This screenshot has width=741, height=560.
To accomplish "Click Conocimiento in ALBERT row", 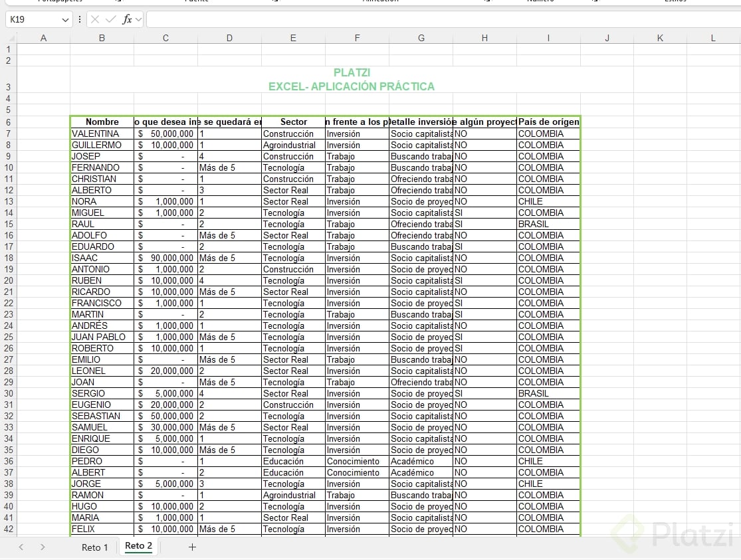I will [358, 472].
